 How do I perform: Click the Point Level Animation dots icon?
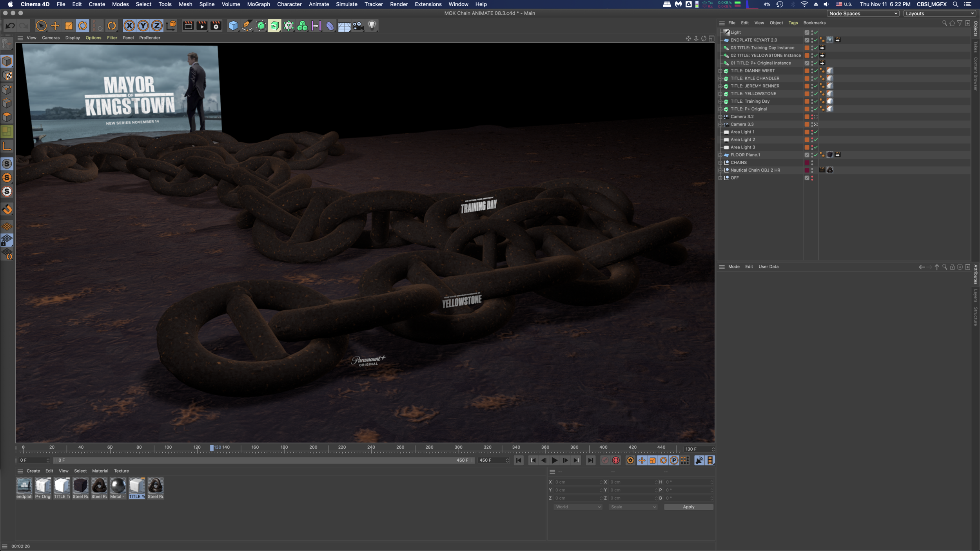[x=685, y=460]
